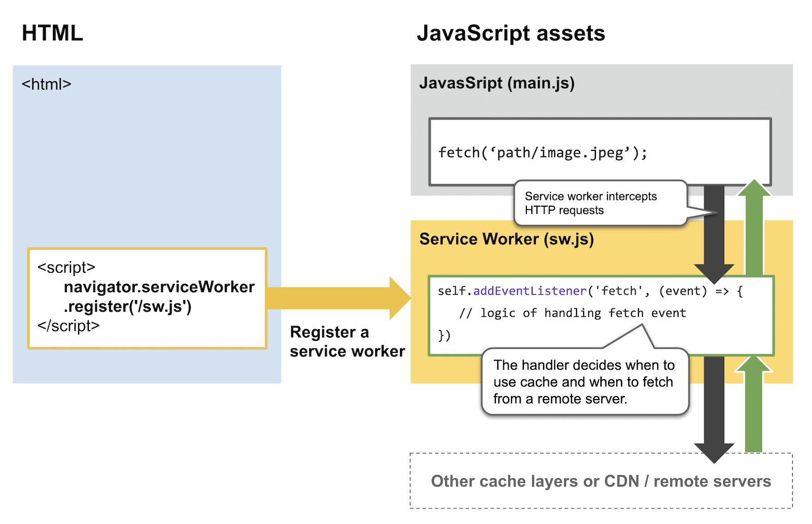Image resolution: width=812 pixels, height=524 pixels.
Task: Click the Service Worker (sw.js) label
Action: coord(506,239)
